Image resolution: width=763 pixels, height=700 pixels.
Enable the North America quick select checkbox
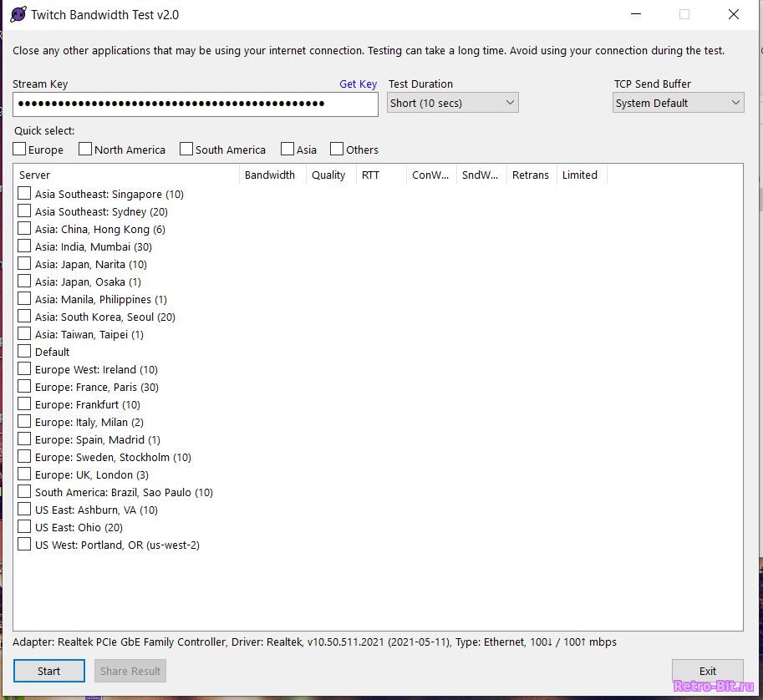coord(84,149)
